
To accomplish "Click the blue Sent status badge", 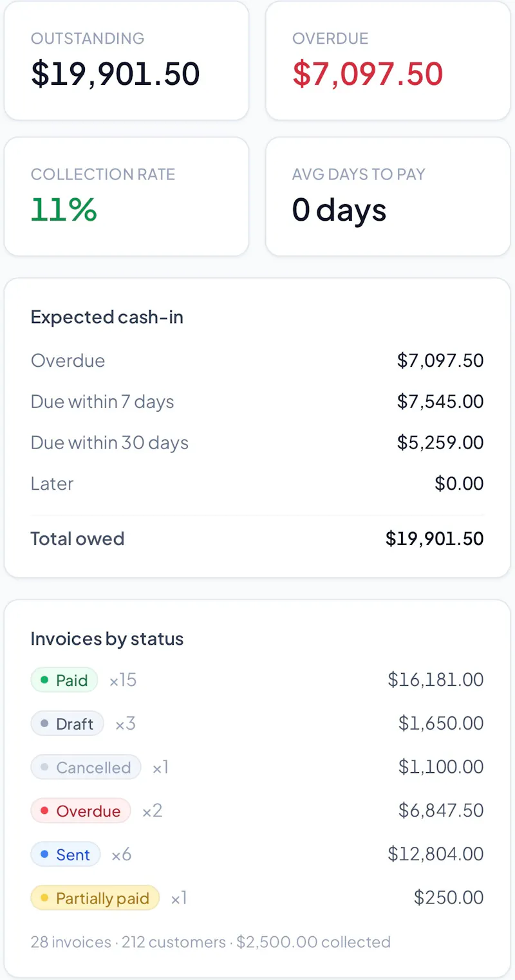I will (x=66, y=855).
